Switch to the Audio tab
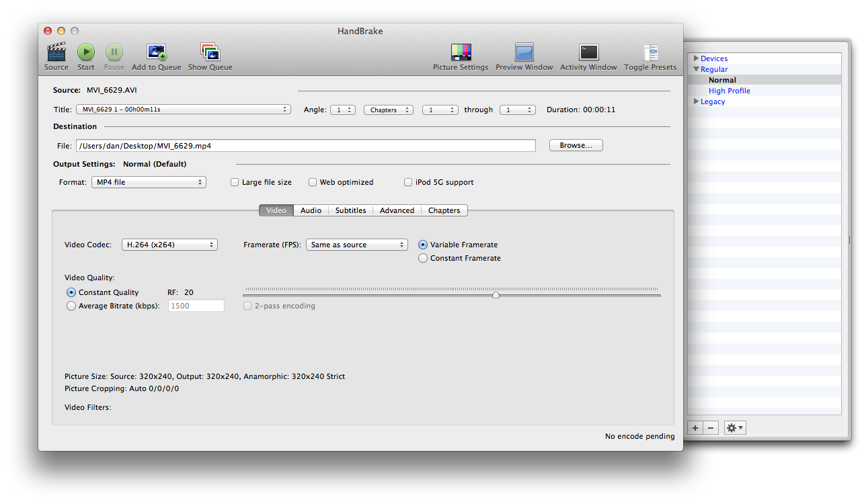The image size is (862, 504). pyautogui.click(x=311, y=210)
